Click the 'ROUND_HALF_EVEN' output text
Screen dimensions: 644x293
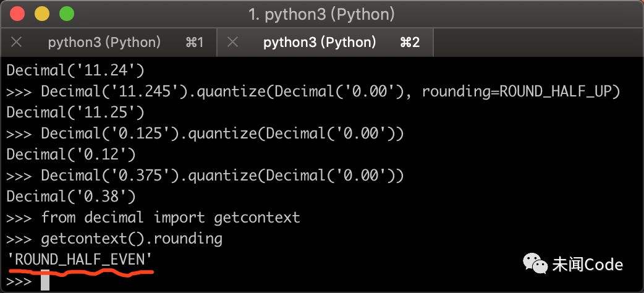pos(80,260)
